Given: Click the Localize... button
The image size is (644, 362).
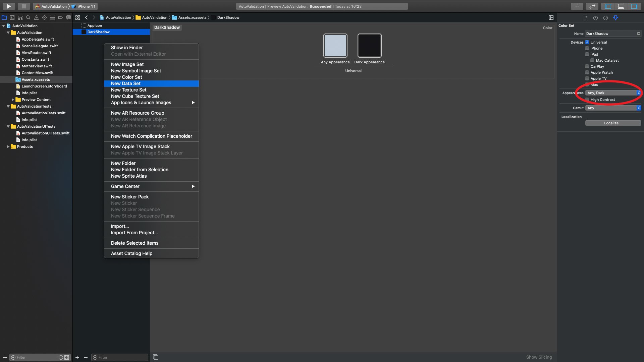Looking at the screenshot, I should pos(613,123).
